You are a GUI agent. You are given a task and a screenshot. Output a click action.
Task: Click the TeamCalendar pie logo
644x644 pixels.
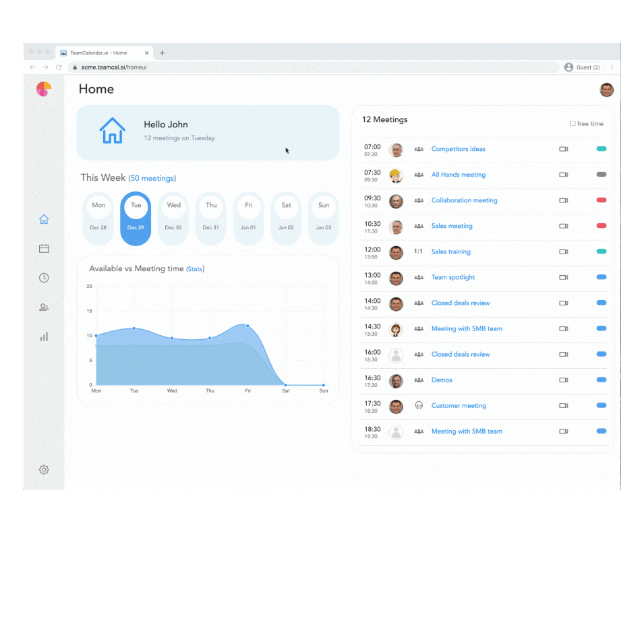(44, 89)
